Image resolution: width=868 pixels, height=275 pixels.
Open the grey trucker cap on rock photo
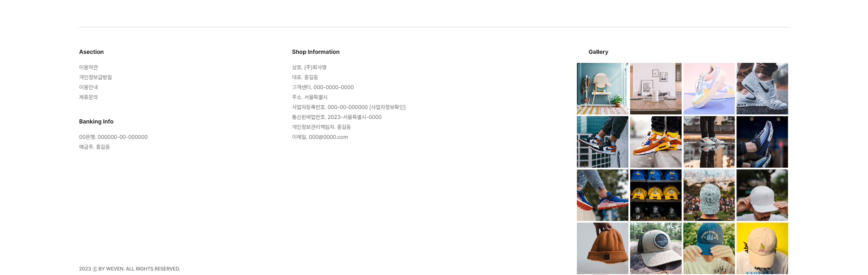[656, 248]
